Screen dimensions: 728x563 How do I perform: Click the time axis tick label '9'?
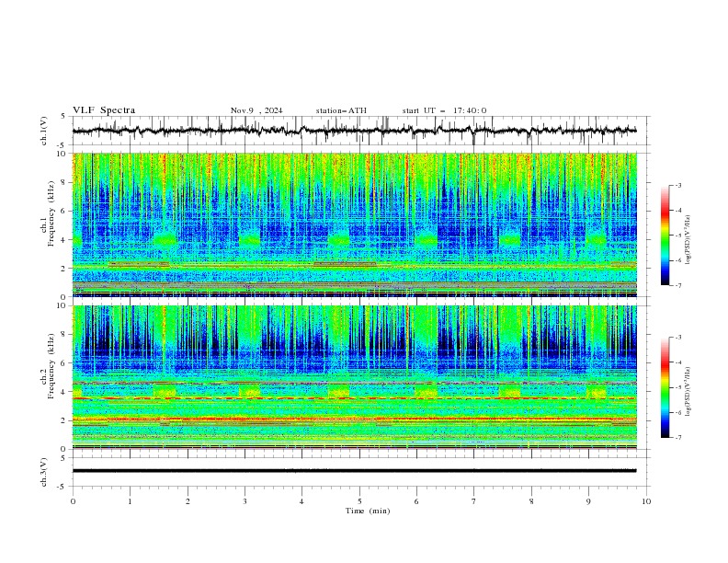click(x=588, y=501)
